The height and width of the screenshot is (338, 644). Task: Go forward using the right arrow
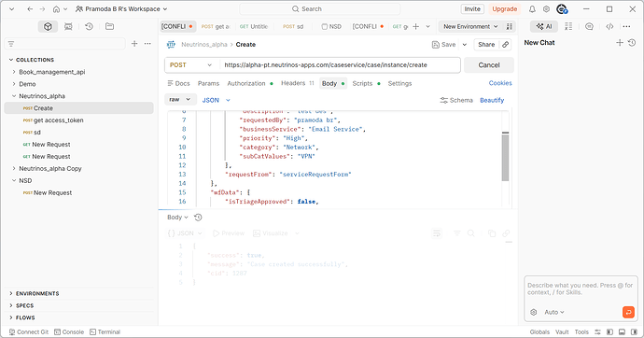(42, 9)
